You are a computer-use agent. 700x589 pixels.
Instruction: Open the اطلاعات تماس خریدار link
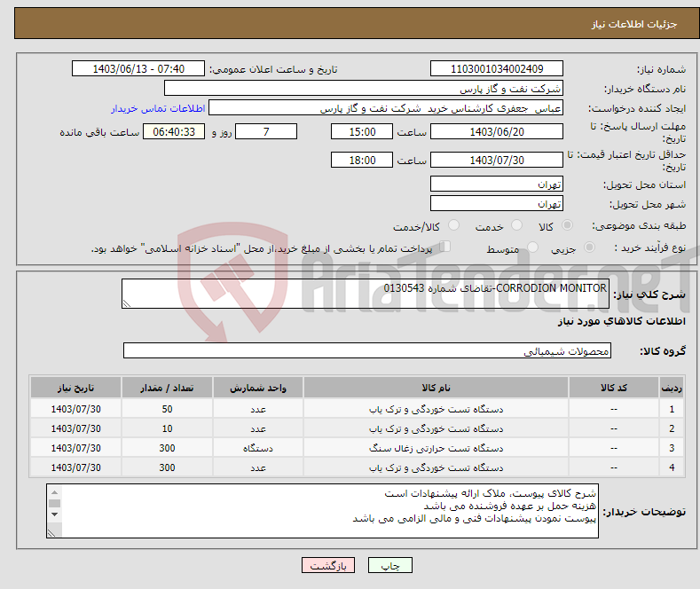[158, 108]
